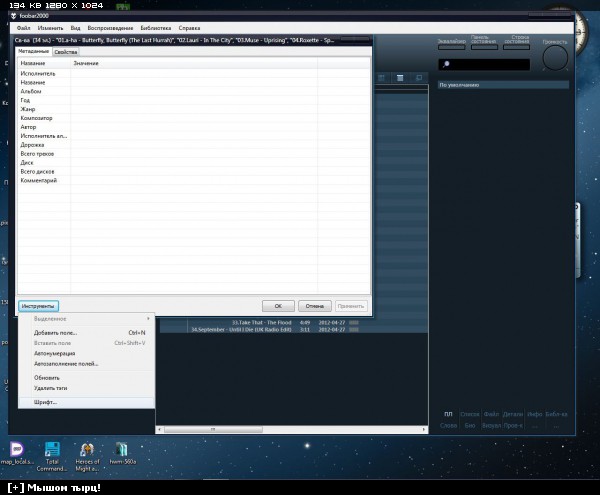Open Heroes of Might desktop shortcut
This screenshot has width=600, height=495.
[87, 456]
